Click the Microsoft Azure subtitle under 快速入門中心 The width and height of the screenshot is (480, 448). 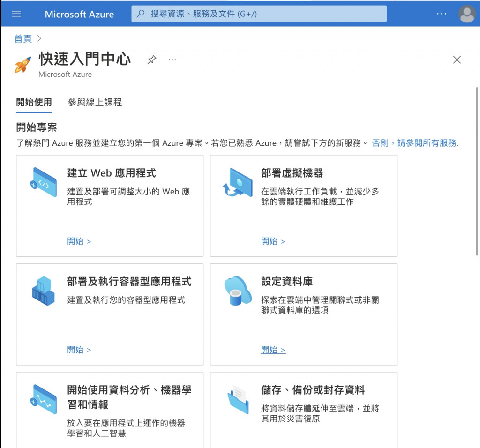coord(65,75)
